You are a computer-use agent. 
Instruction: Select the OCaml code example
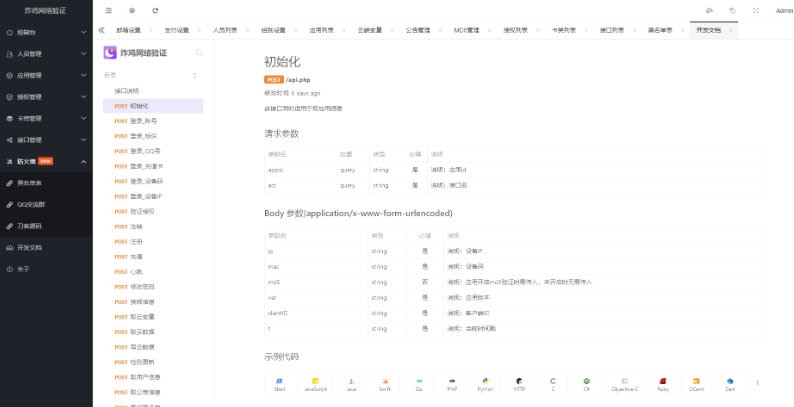point(696,384)
